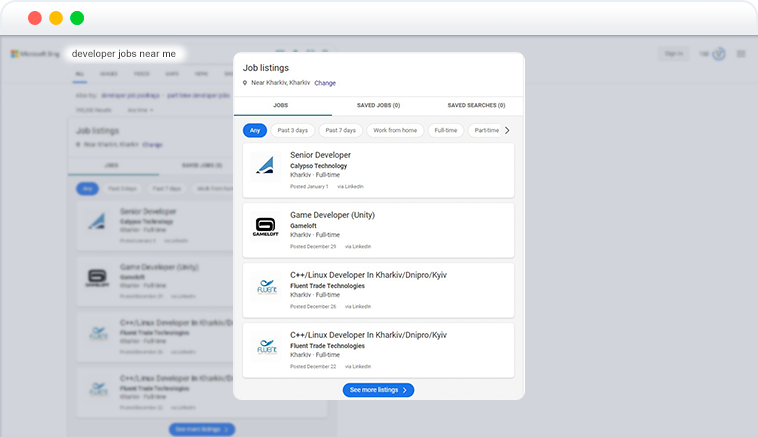The width and height of the screenshot is (758, 437).
Task: Click Sign in button in Bing header
Action: point(673,54)
